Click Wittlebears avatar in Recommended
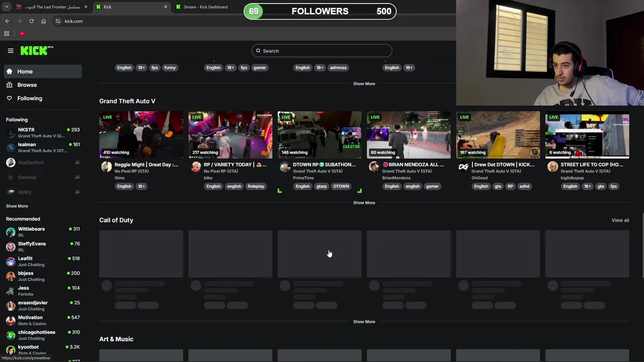Viewport: 644px width, 362px height. pyautogui.click(x=11, y=232)
